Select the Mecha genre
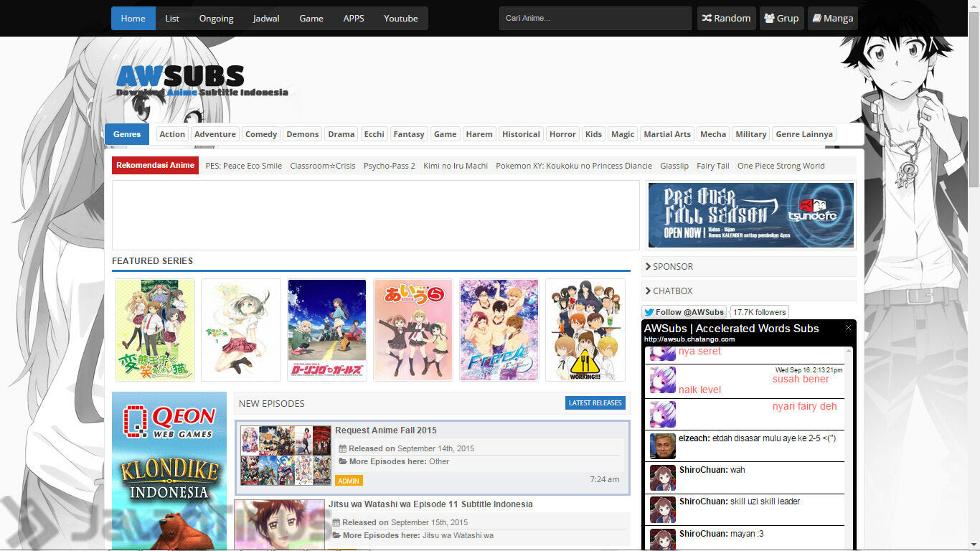Screen dimensions: 980x551 click(713, 134)
